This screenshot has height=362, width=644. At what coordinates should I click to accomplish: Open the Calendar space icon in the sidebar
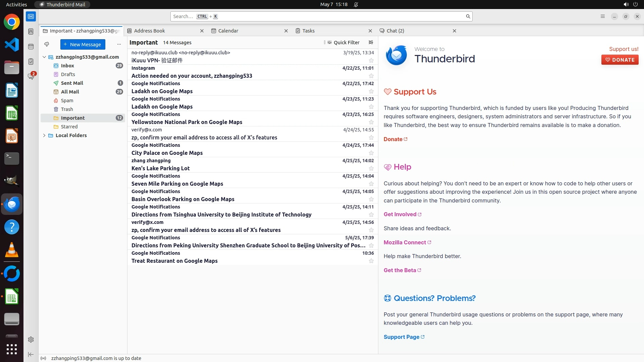[x=31, y=47]
